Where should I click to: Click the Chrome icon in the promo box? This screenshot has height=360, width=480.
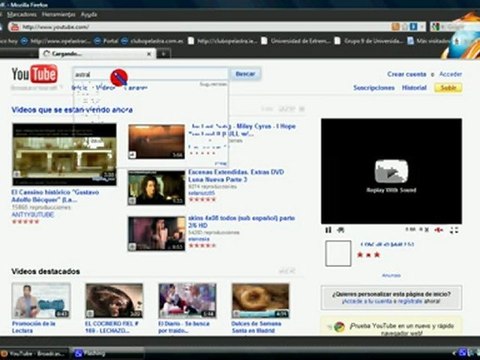pos(339,327)
